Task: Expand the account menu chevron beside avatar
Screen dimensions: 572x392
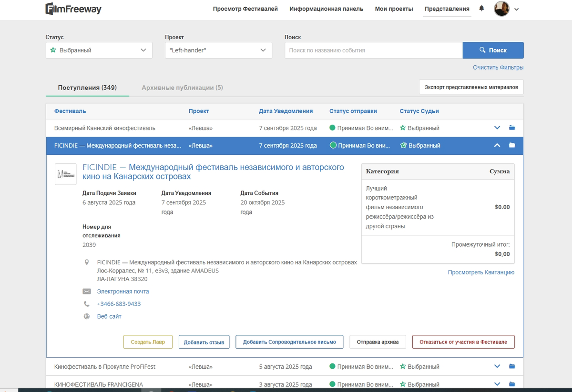Action: 517,9
